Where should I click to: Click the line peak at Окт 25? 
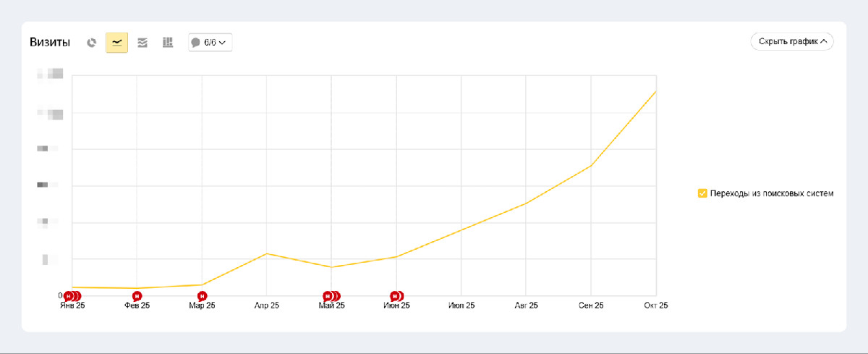pos(655,91)
